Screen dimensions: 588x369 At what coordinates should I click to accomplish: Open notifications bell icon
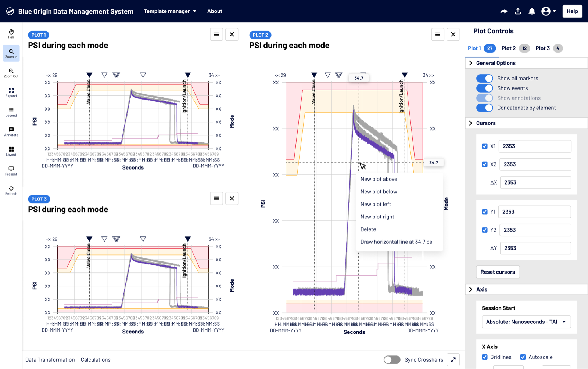click(x=531, y=11)
